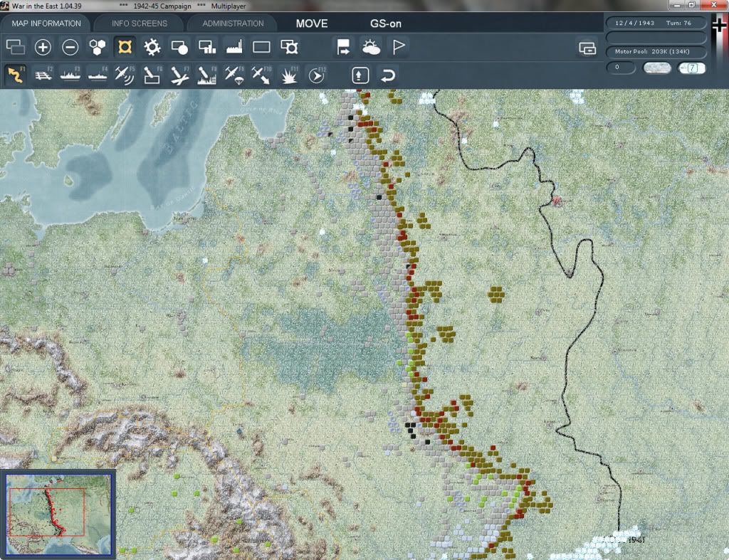The image size is (729, 560).
Task: Switch to the Info Screens tab
Action: point(139,23)
